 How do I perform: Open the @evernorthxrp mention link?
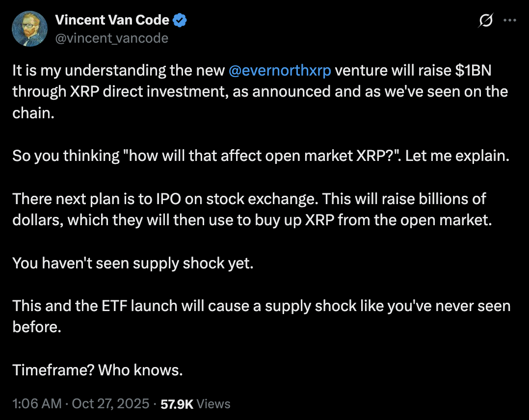click(x=280, y=71)
